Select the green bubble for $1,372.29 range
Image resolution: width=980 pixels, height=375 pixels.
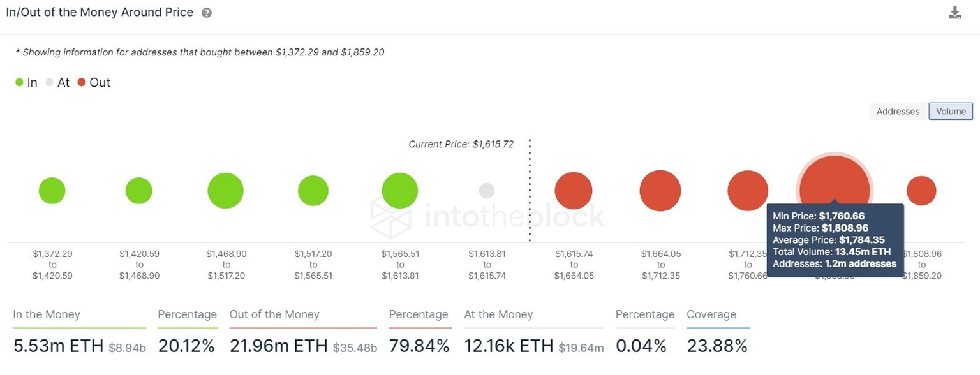52,190
